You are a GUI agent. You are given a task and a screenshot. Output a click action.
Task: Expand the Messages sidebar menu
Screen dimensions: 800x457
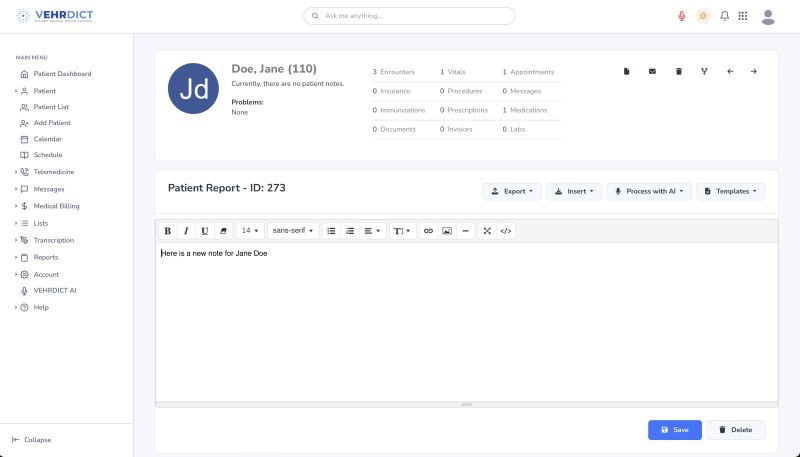point(49,189)
